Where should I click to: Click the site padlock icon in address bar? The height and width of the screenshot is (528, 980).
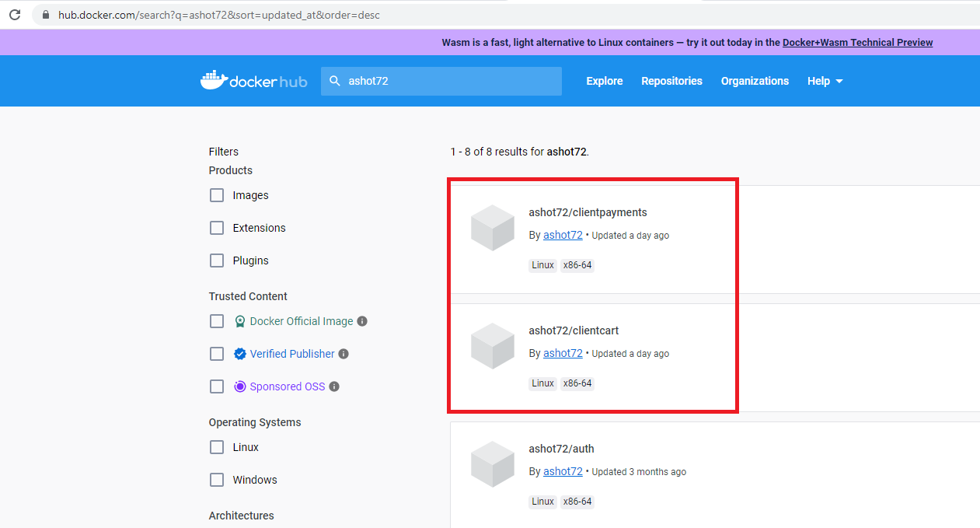tap(44, 15)
